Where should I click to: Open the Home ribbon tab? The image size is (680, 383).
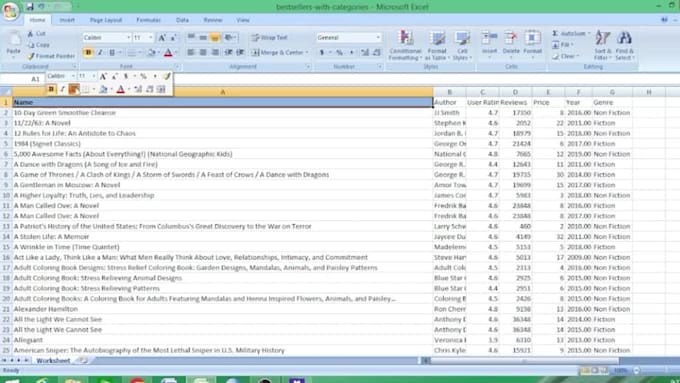point(37,20)
